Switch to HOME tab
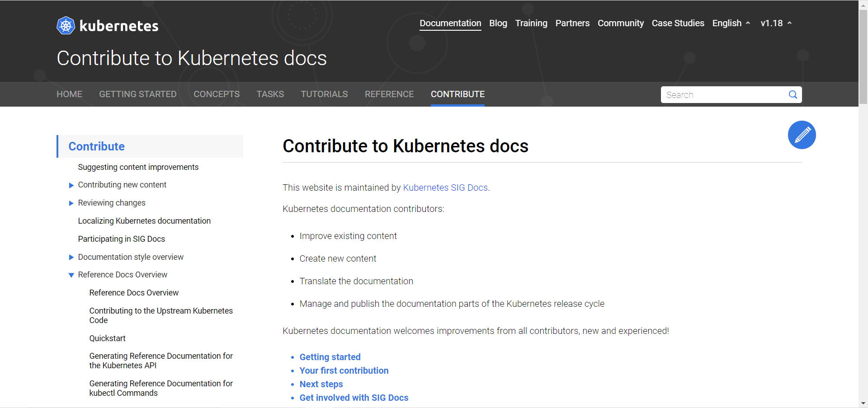The height and width of the screenshot is (408, 868). pos(69,94)
